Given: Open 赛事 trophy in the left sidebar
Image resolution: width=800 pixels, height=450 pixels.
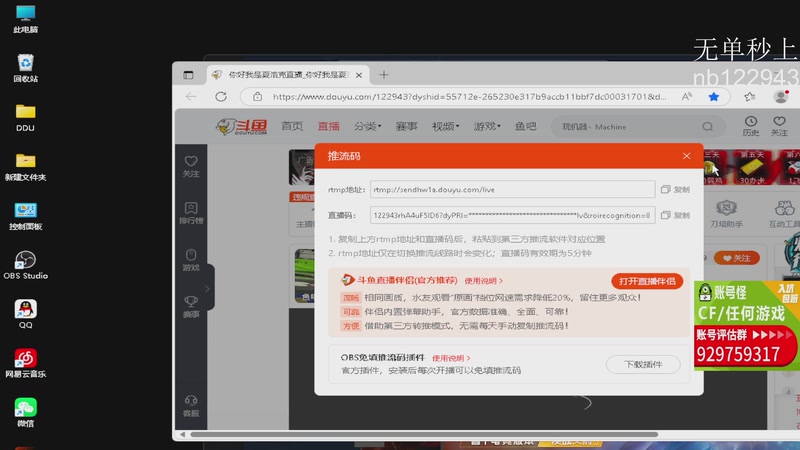Looking at the screenshot, I should 191,307.
